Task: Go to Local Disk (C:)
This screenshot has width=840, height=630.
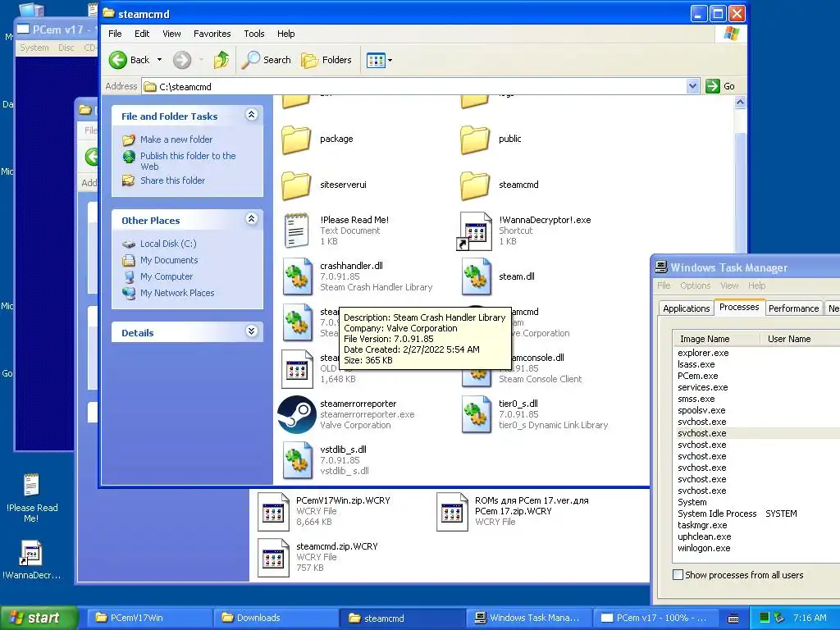Action: [168, 244]
